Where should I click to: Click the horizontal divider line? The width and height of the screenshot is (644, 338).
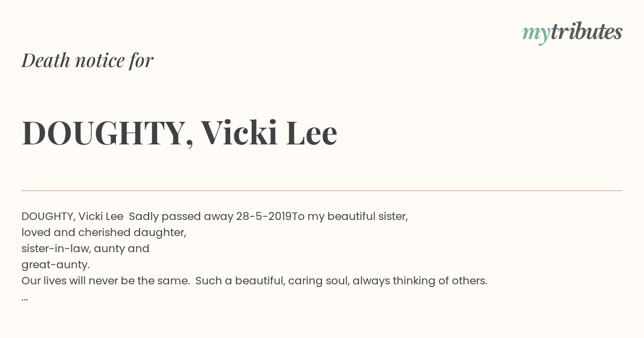[322, 190]
